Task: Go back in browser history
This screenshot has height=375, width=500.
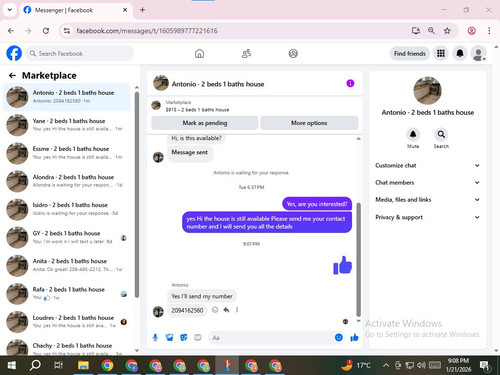Action: tap(11, 31)
